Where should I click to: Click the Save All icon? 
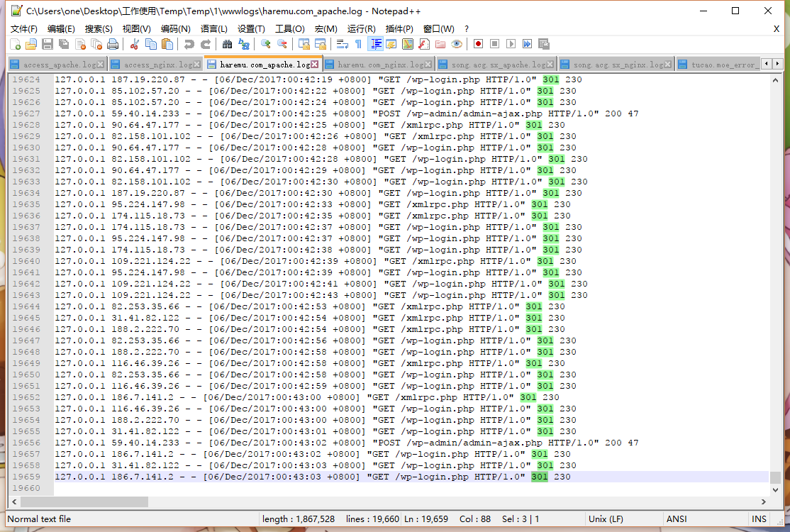pyautogui.click(x=64, y=44)
